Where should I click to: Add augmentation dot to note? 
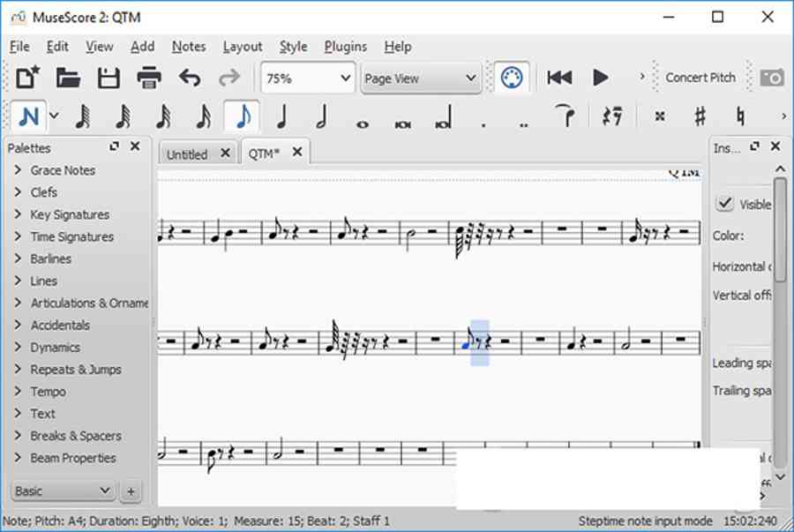[x=483, y=124]
